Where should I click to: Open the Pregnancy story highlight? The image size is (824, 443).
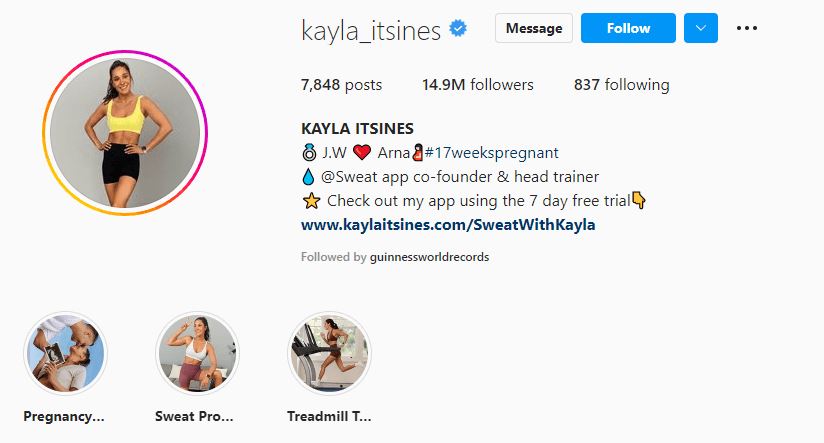coord(66,353)
